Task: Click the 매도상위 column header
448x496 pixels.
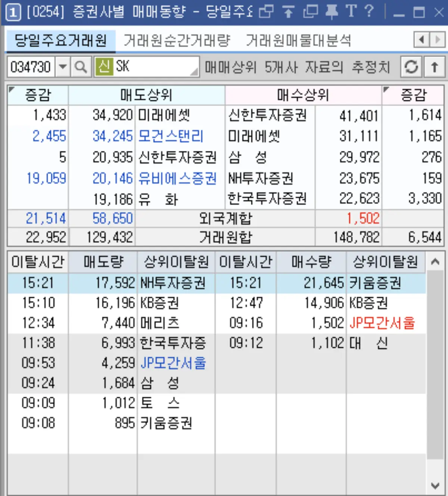Action: [146, 95]
